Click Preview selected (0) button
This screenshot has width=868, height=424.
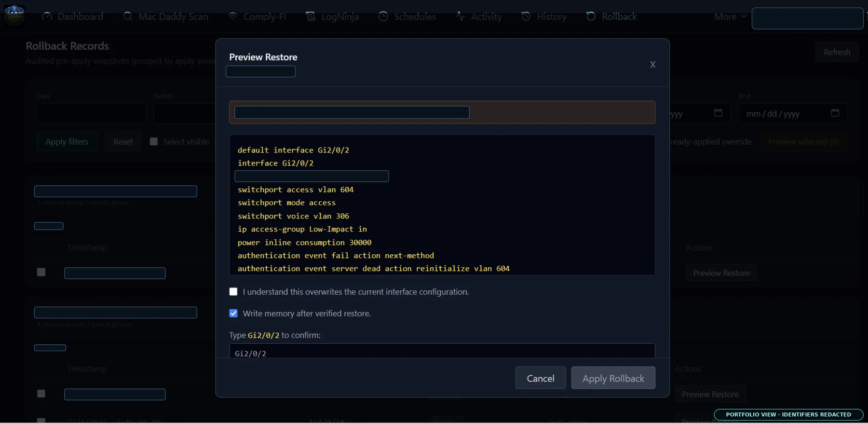[803, 142]
